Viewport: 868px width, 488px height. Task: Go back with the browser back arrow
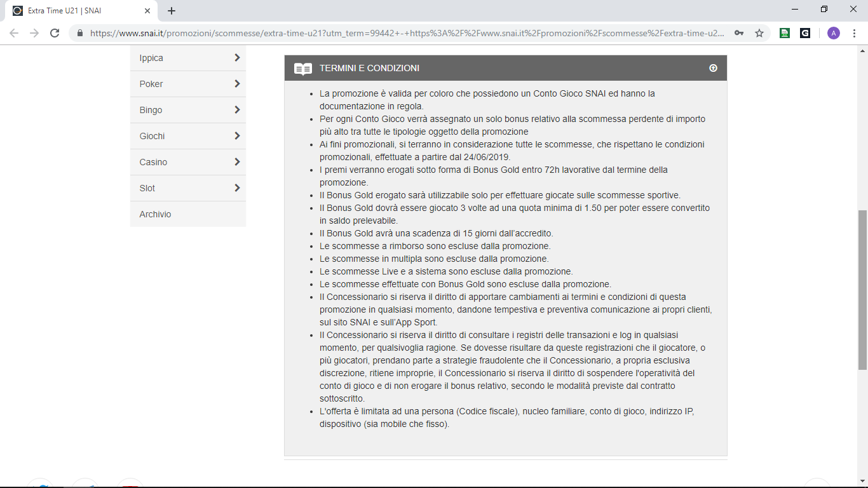tap(14, 33)
